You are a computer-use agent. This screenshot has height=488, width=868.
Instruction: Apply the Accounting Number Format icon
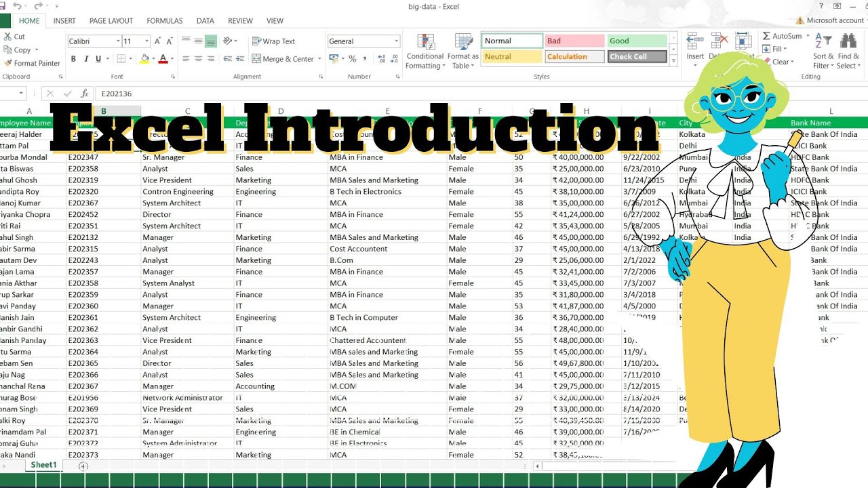334,59
